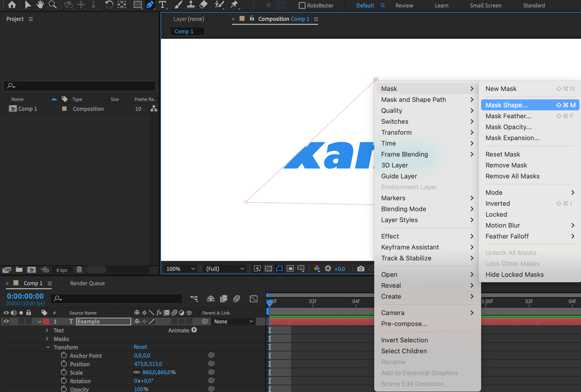
Task: Click the trash delete icon in Project panel
Action: pos(79,269)
